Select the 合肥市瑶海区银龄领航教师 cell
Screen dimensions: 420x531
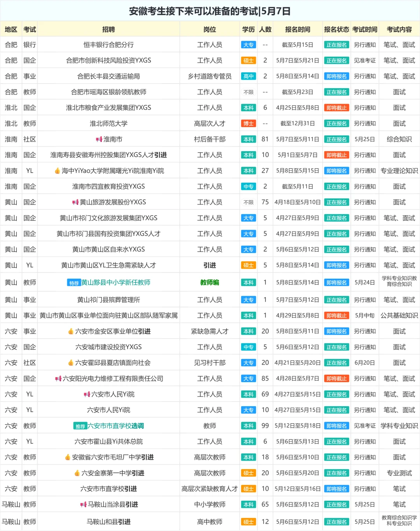(x=108, y=92)
